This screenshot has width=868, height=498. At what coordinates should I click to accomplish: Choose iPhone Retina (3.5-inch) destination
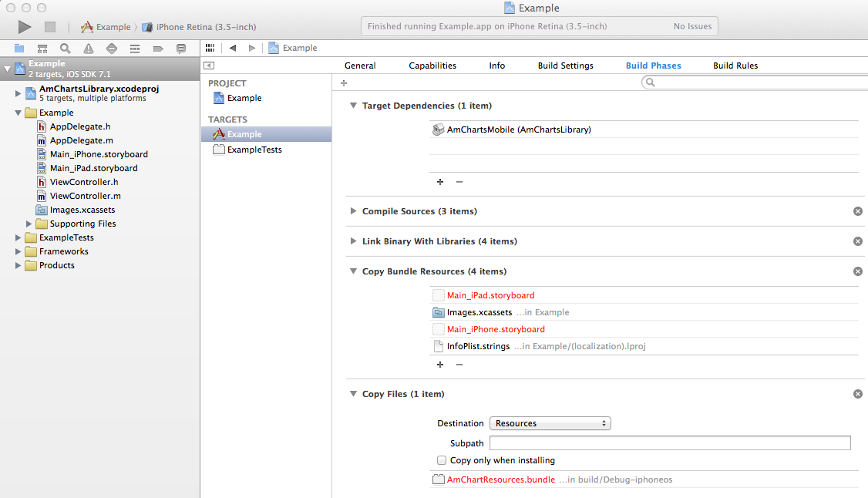pos(200,27)
